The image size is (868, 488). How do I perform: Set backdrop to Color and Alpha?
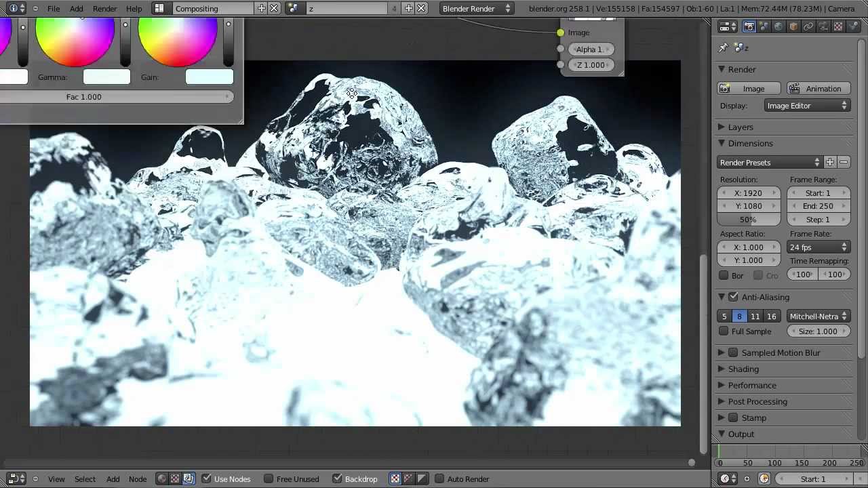[395, 479]
